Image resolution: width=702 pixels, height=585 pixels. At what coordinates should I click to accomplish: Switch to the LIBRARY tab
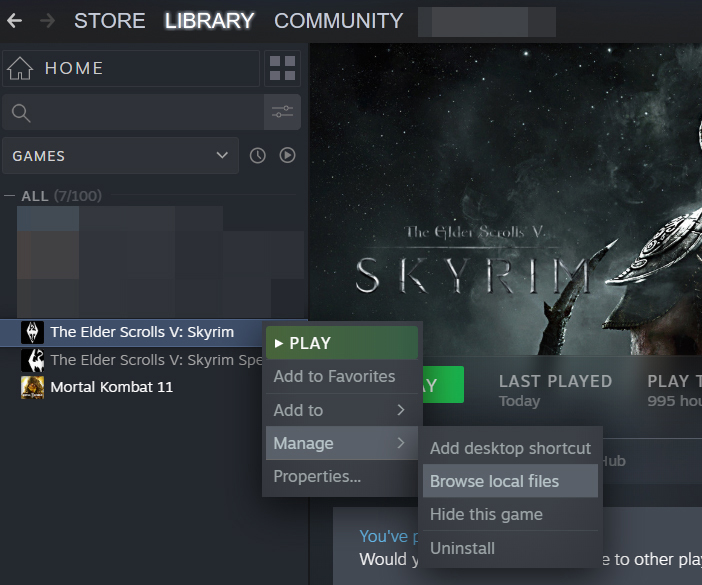209,21
